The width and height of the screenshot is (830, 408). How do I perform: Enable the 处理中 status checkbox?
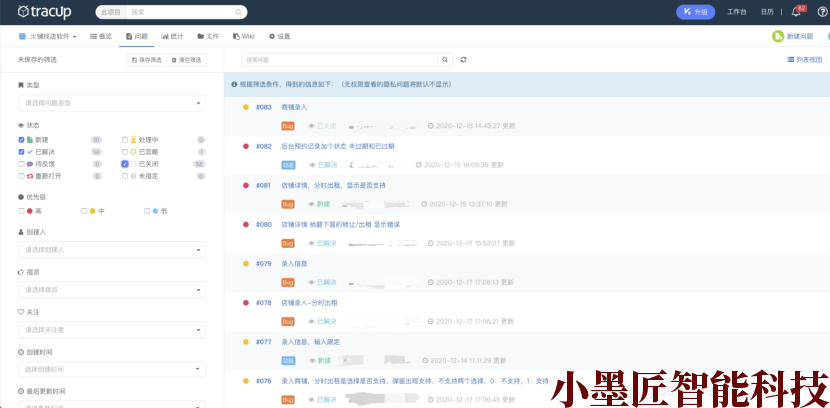125,139
